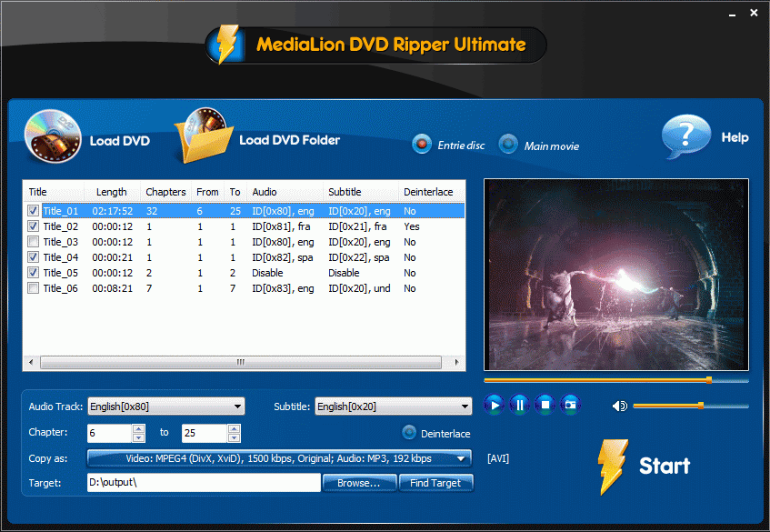Screen dimensions: 770x532
Task: Click the title list horizontal scrollbar
Action: click(x=241, y=363)
